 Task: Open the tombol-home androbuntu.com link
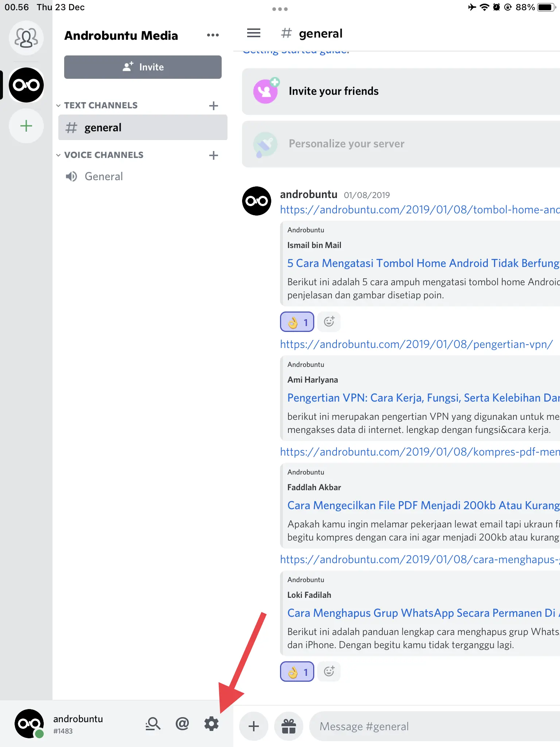click(420, 210)
